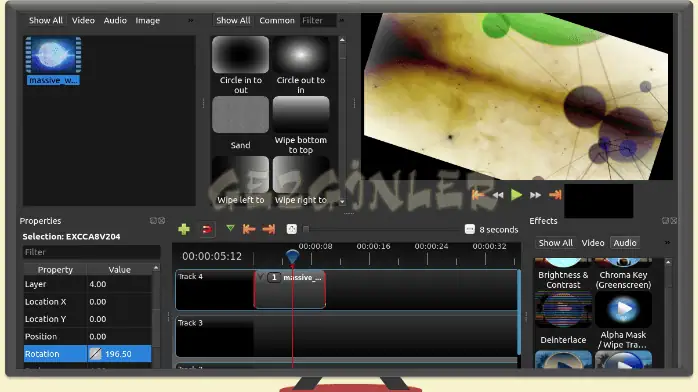
Task: Select the Track 4 label
Action: [190, 276]
